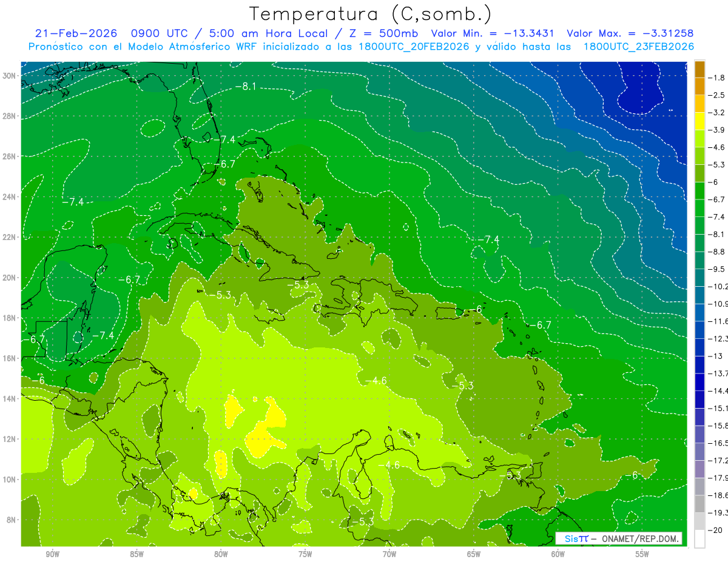Click the 22N latitude axis label
Image resolution: width=728 pixels, height=562 pixels.
[10, 237]
